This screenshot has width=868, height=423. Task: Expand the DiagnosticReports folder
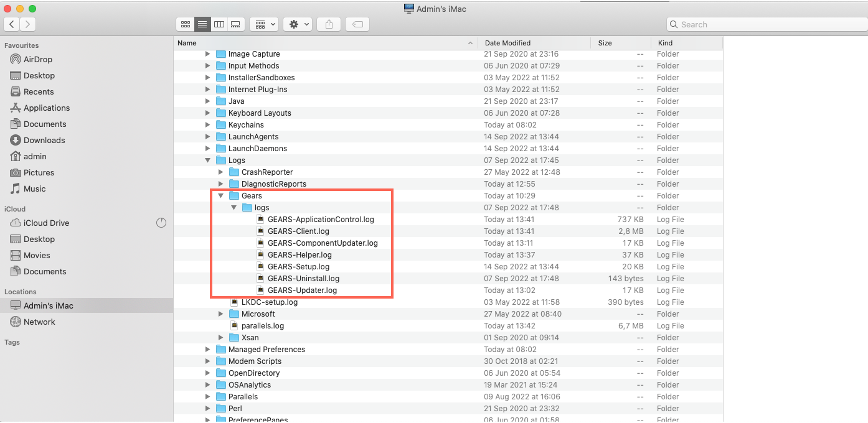tap(221, 184)
